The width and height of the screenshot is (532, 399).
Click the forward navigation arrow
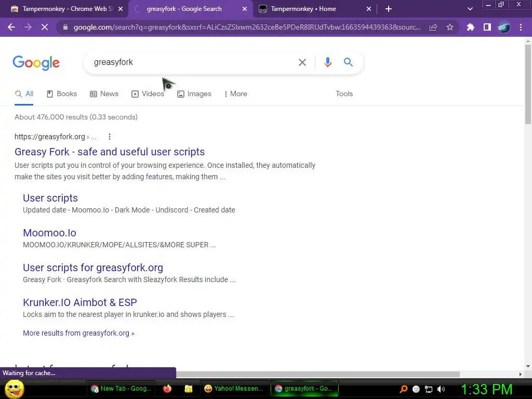pos(28,27)
